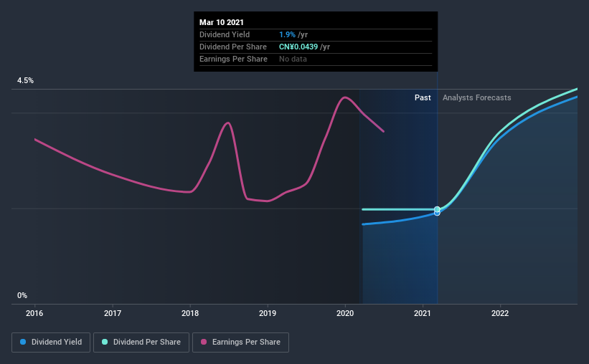Click the 2017 x-axis label
This screenshot has width=589, height=364.
113,313
